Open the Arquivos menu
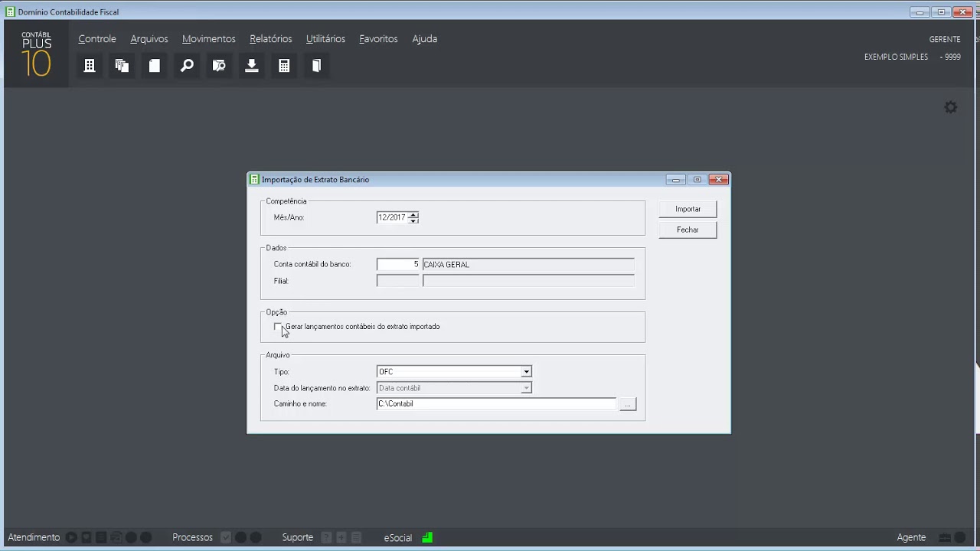 pos(149,39)
